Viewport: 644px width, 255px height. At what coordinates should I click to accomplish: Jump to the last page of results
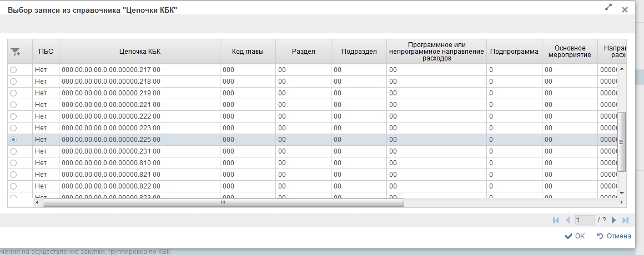pyautogui.click(x=626, y=220)
